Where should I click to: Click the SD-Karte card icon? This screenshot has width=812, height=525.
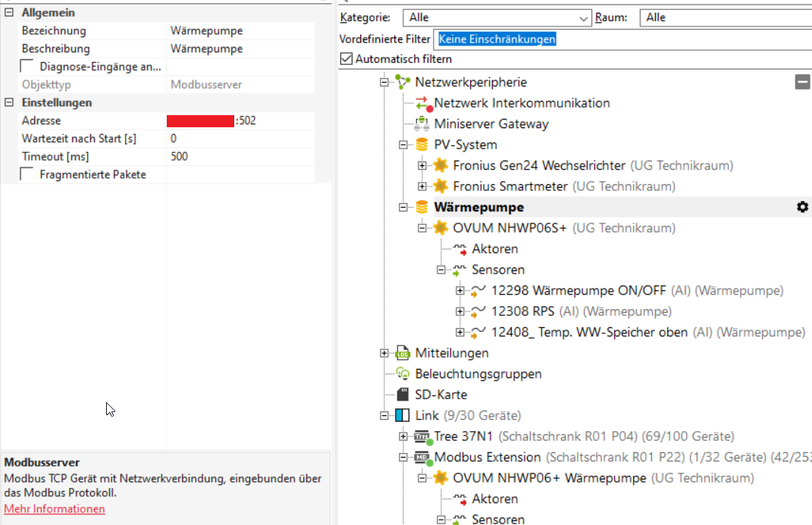403,395
